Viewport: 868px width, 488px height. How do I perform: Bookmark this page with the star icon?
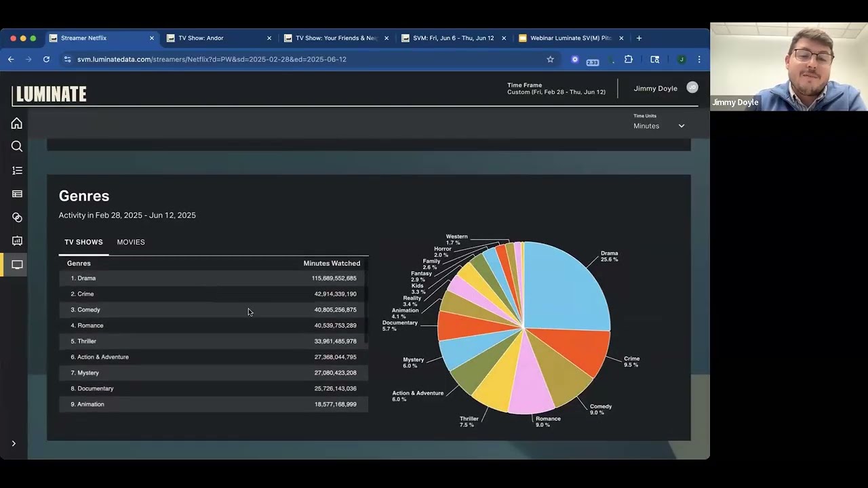(x=550, y=59)
